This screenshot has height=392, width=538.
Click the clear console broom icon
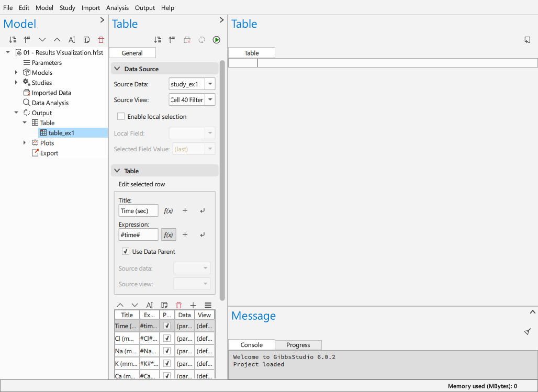pos(528,332)
